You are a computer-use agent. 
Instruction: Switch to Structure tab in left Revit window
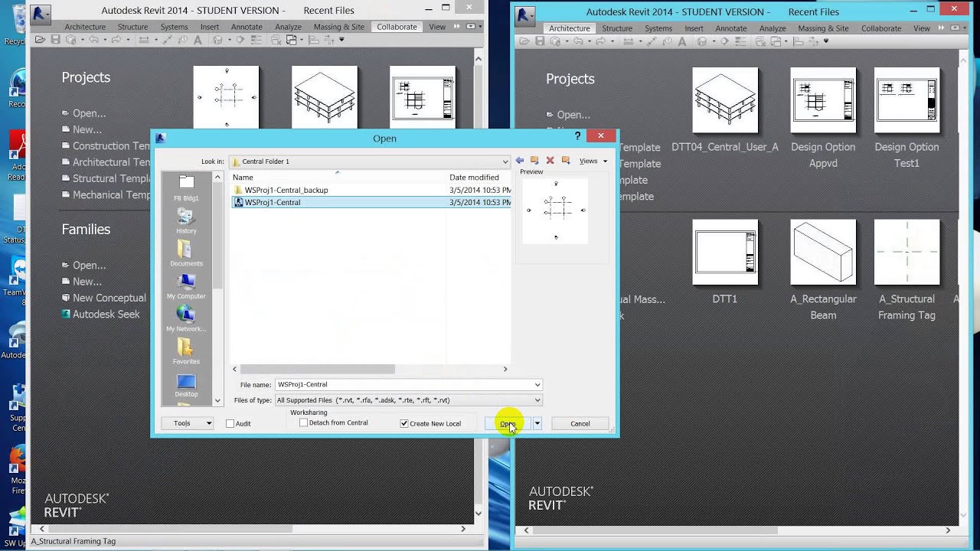[x=132, y=27]
